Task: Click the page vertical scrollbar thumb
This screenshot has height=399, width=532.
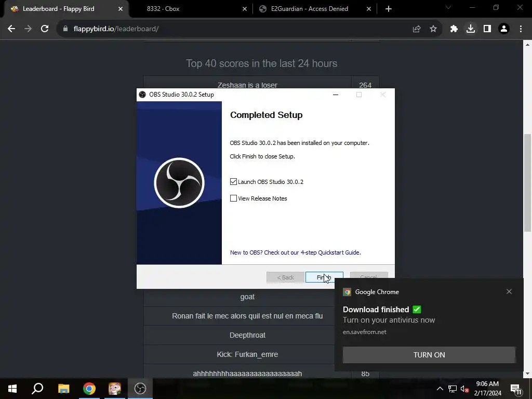Action: (527, 183)
